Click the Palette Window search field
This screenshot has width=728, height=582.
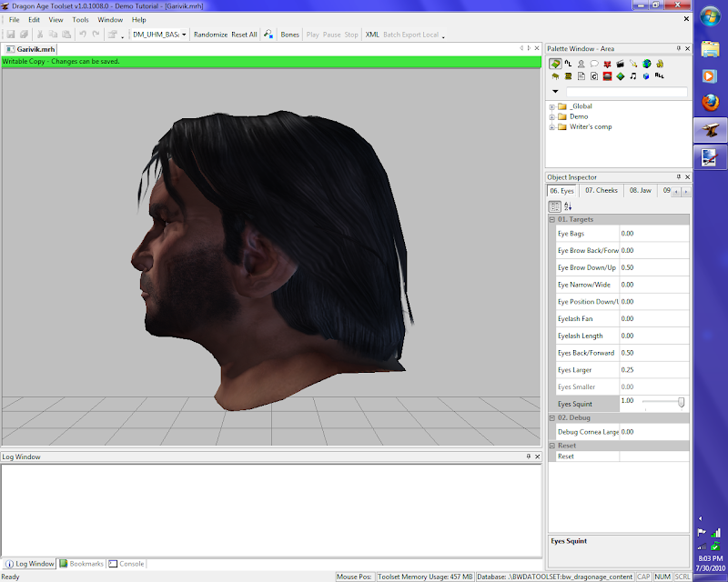[x=626, y=92]
